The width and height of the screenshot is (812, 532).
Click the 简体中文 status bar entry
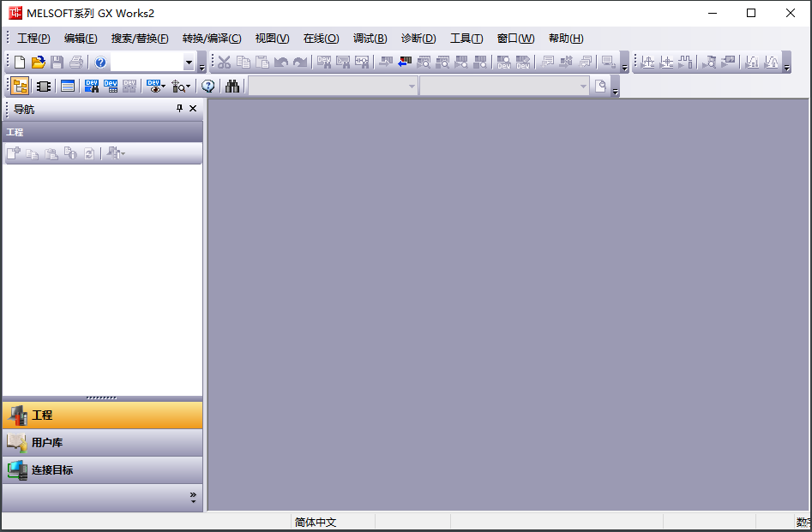316,523
